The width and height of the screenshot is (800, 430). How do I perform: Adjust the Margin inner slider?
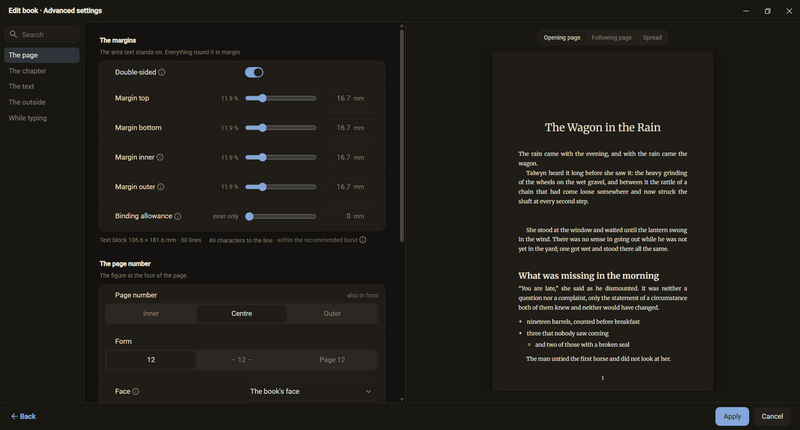tap(281, 158)
